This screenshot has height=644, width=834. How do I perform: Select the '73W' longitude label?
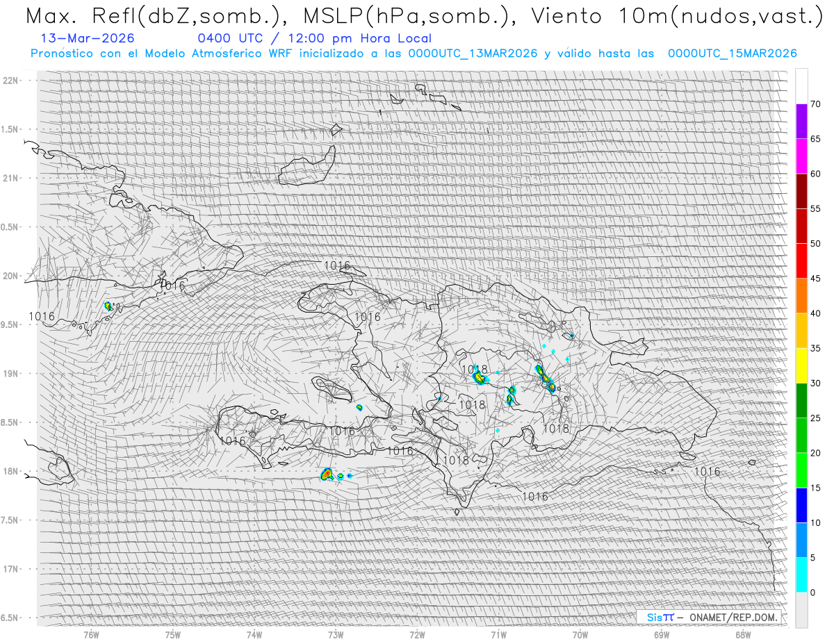click(336, 634)
